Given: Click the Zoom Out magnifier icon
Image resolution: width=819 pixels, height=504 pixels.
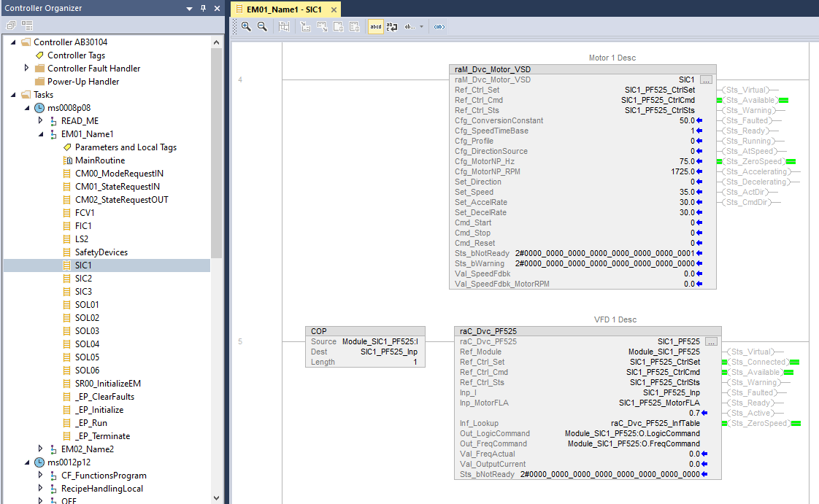Looking at the screenshot, I should pos(262,26).
